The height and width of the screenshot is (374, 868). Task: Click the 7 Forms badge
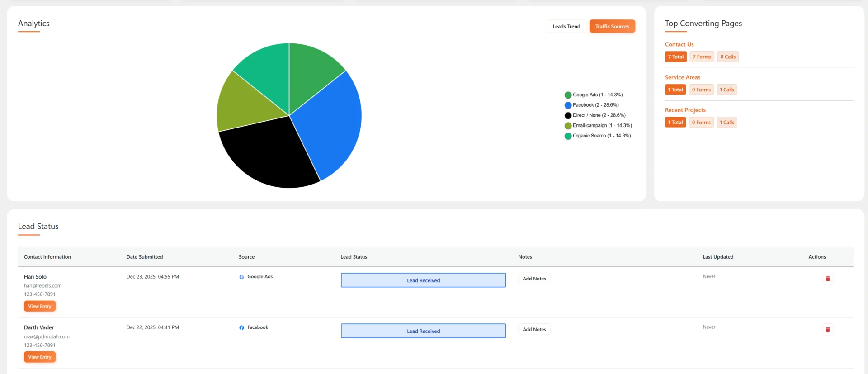[702, 57]
